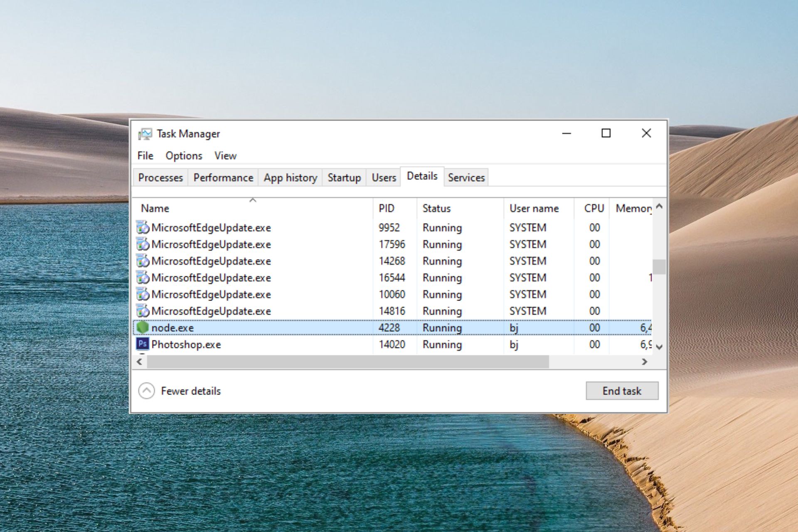Select MicrosoftEdgeUpdate.exe name with PID 14816
The height and width of the screenshot is (532, 798).
coord(211,311)
